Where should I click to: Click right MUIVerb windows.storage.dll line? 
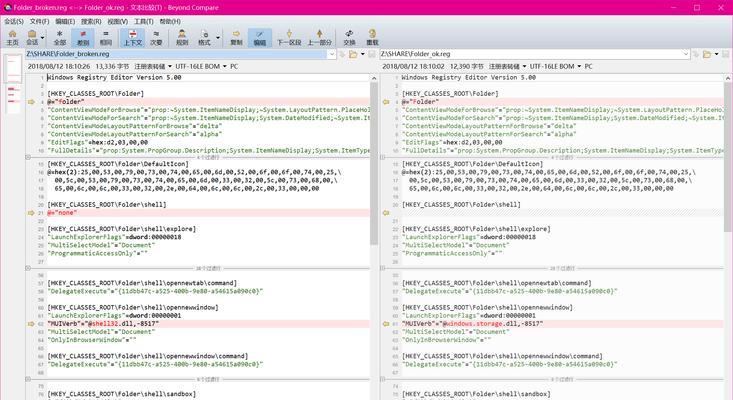point(472,323)
